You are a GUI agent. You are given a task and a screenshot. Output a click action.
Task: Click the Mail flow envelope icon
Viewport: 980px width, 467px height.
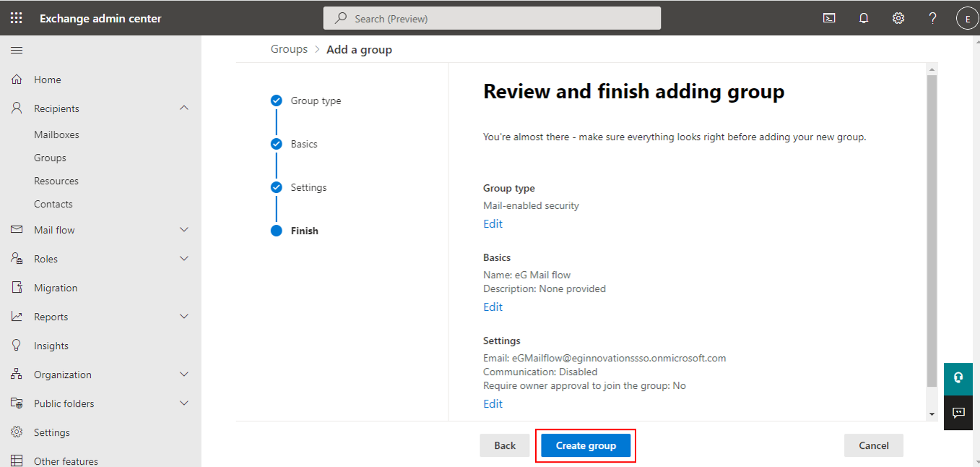(17, 229)
